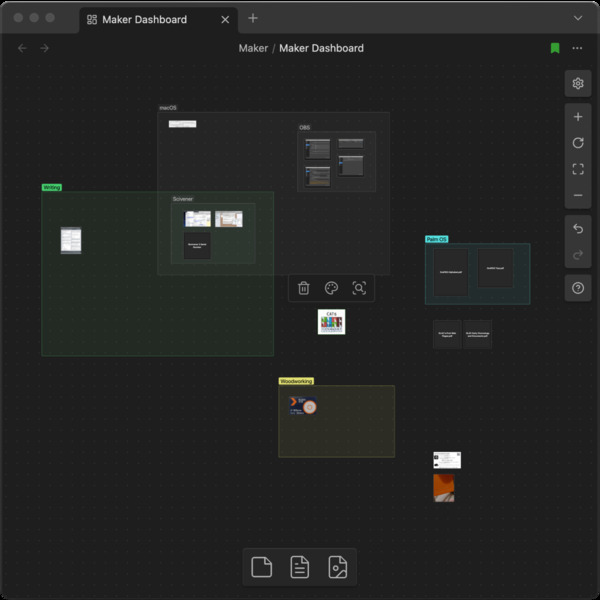This screenshot has width=600, height=600.
Task: Add a new blank card
Action: click(261, 568)
